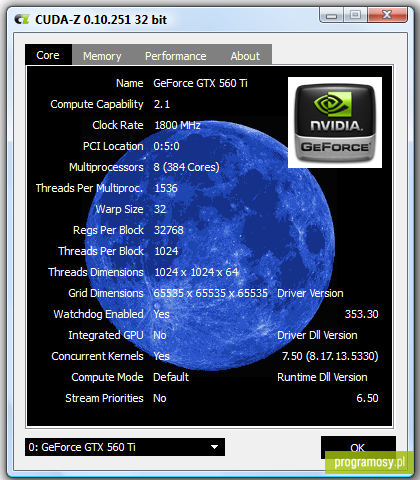This screenshot has width=420, height=480.
Task: Click the programosy.pl watermark link
Action: pos(369,462)
